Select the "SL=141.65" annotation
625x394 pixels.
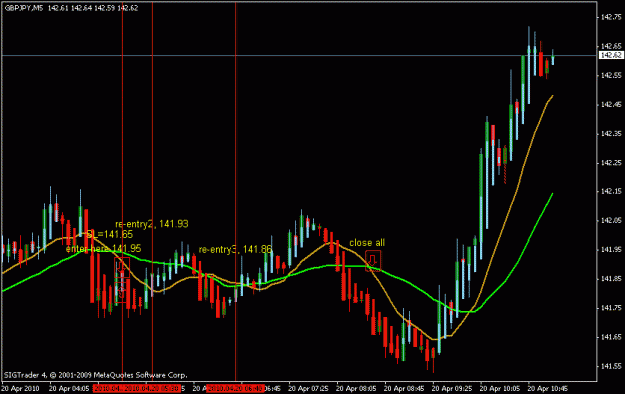point(110,234)
